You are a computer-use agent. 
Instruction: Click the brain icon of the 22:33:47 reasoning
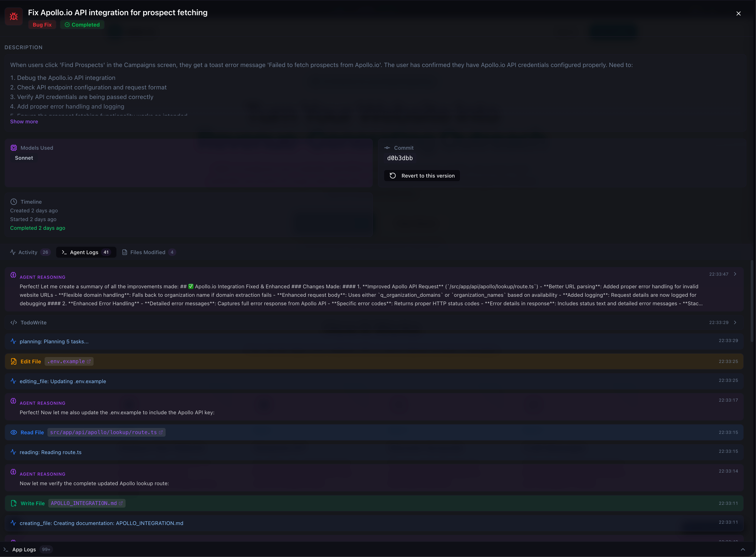tap(13, 275)
